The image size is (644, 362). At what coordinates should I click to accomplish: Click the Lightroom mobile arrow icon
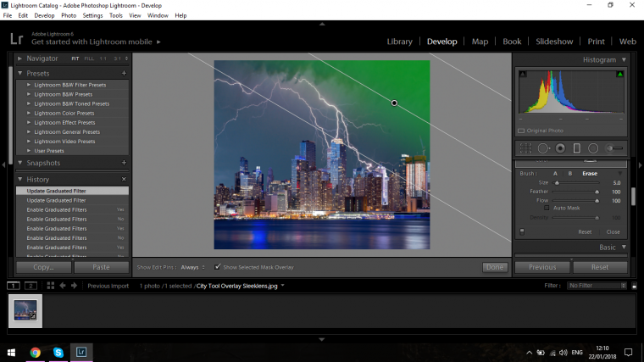click(158, 42)
